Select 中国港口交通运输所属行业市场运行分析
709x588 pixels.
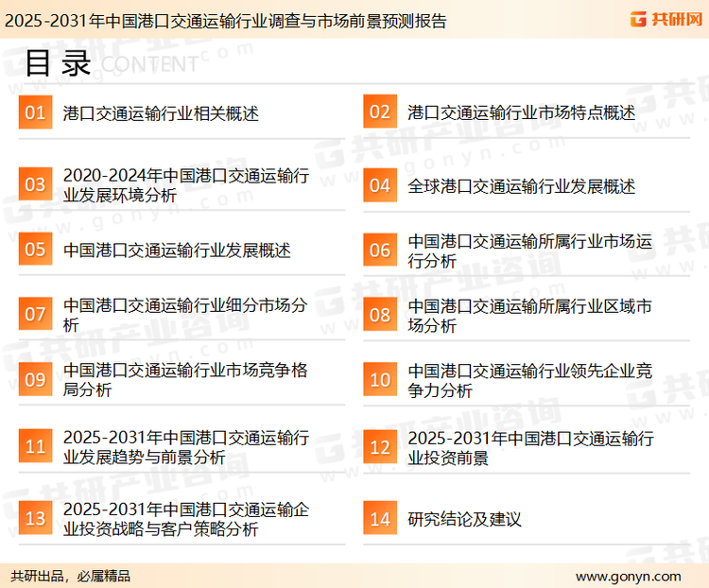click(530, 251)
